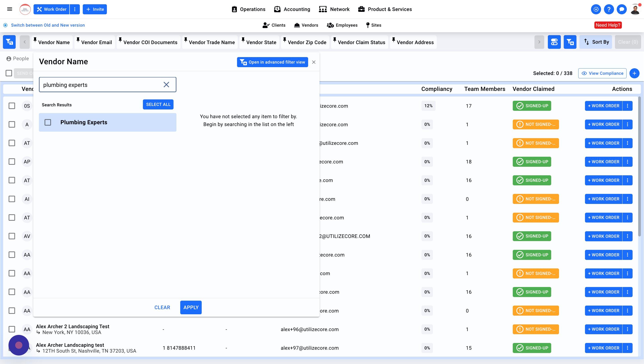
Task: Open the toggle columns view icon
Action: click(554, 42)
